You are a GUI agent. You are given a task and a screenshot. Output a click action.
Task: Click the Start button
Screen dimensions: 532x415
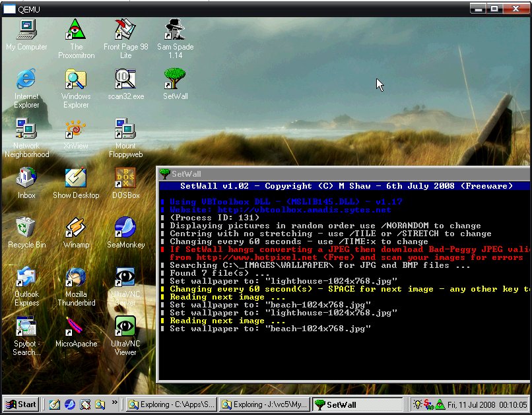(x=21, y=404)
